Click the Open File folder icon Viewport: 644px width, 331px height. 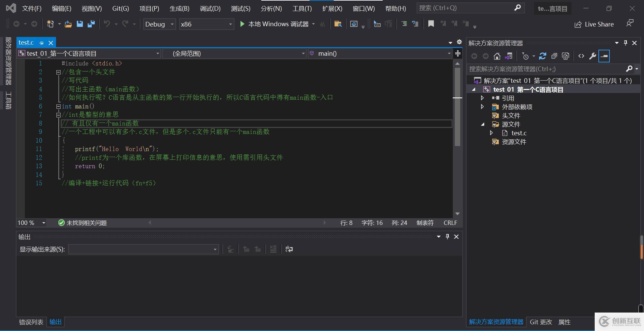[68, 24]
